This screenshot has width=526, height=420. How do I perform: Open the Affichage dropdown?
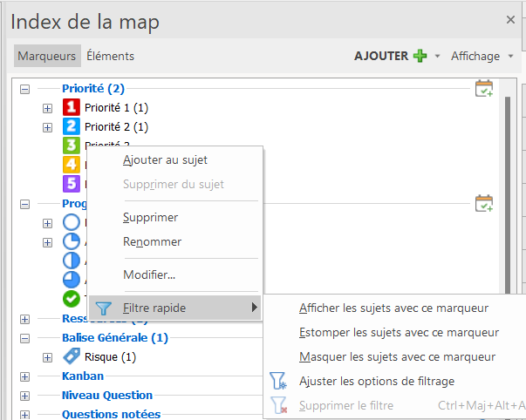coord(482,56)
